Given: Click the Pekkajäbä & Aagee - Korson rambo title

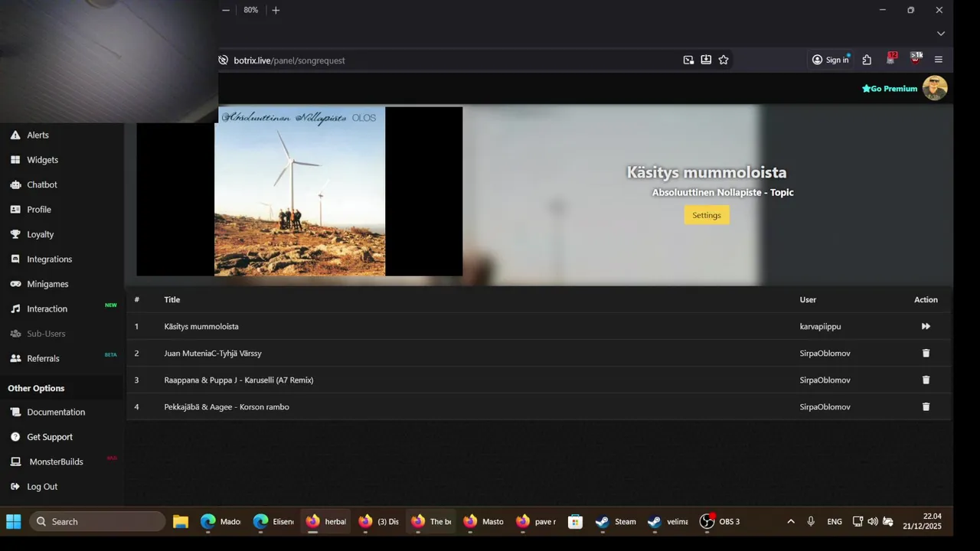Looking at the screenshot, I should click(x=227, y=406).
